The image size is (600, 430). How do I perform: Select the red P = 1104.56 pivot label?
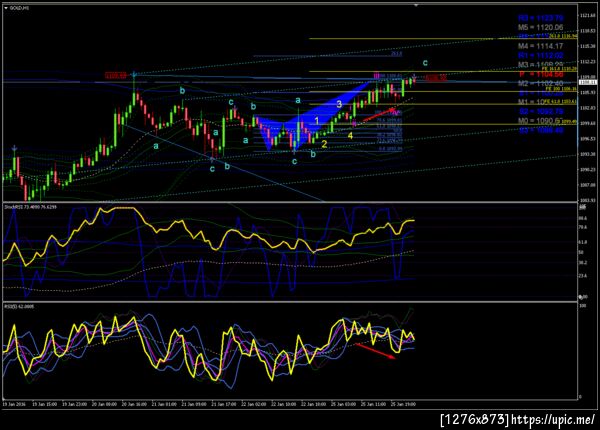[x=541, y=74]
